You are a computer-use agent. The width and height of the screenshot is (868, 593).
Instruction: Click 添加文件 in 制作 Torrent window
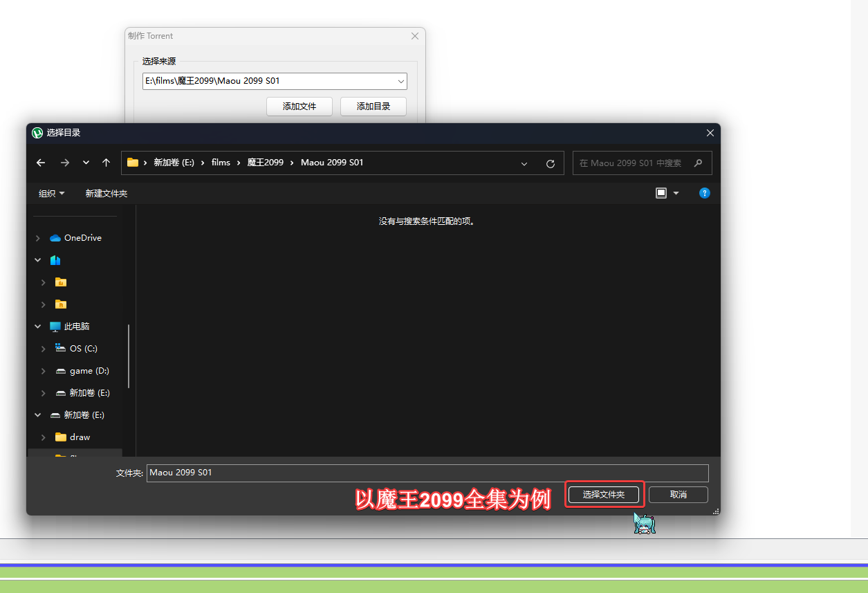point(299,107)
